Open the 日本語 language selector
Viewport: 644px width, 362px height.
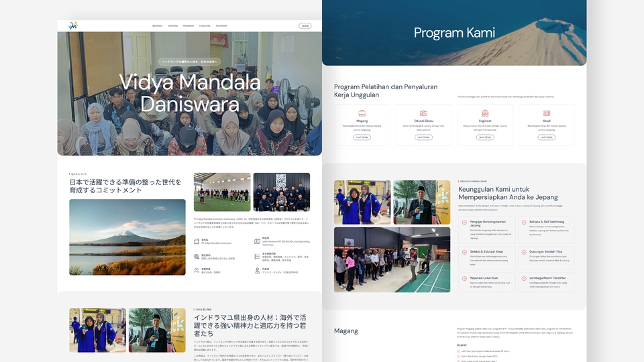(305, 25)
